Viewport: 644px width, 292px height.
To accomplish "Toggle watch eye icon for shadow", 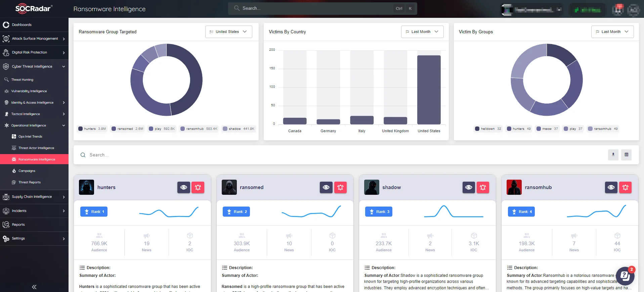I will (x=469, y=187).
